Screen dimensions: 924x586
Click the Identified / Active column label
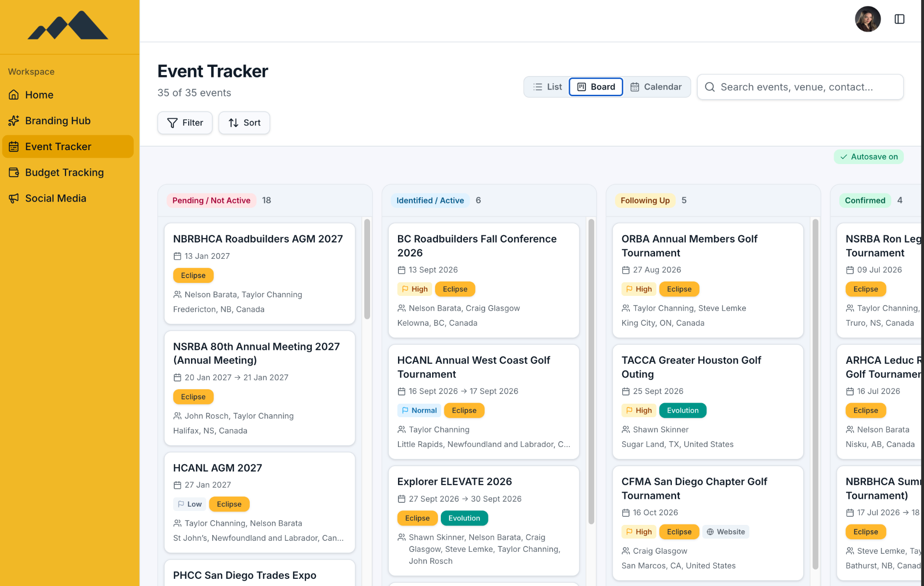tap(430, 201)
